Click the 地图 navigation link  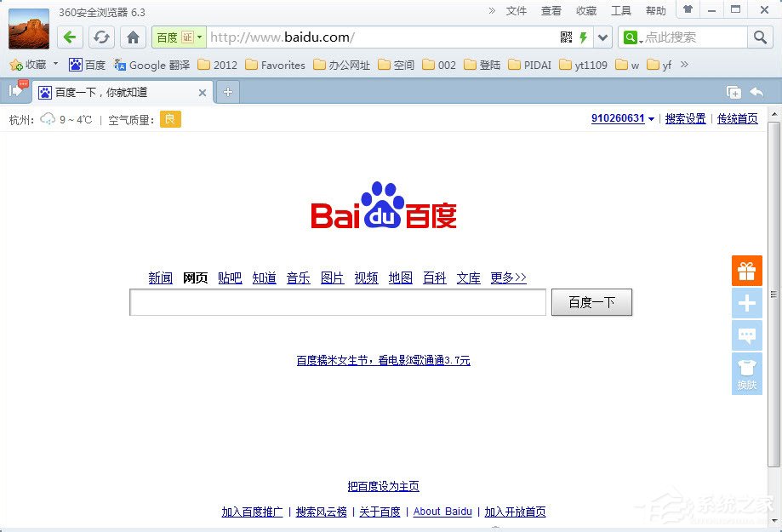(400, 277)
